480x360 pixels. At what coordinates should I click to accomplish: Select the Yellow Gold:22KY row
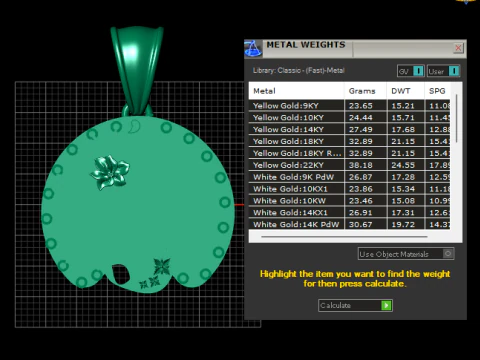(349, 165)
